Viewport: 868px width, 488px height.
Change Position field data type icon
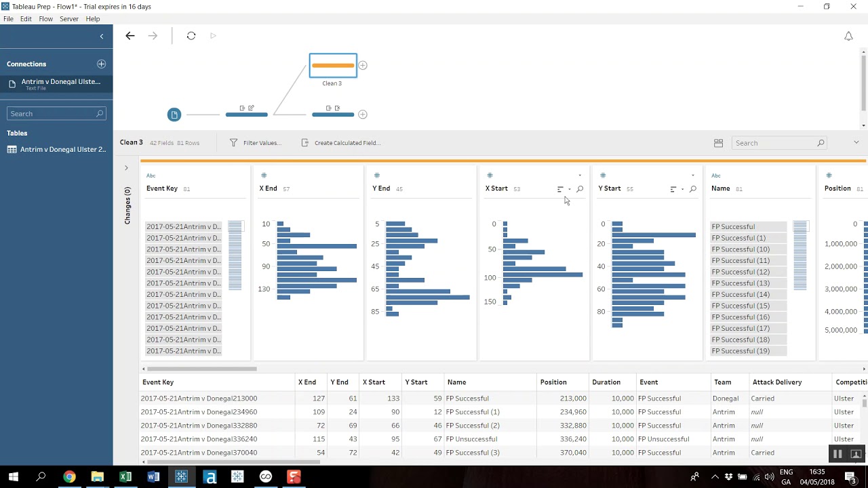click(829, 176)
